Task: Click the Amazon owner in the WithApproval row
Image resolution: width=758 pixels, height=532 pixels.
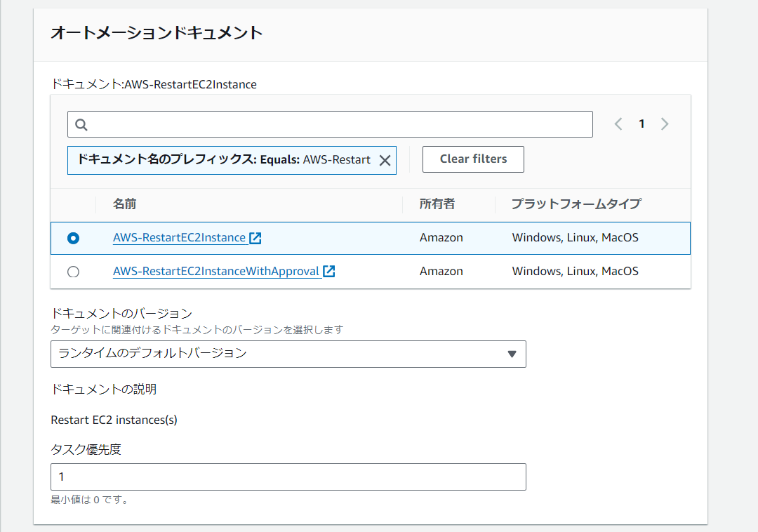Action: [x=441, y=271]
